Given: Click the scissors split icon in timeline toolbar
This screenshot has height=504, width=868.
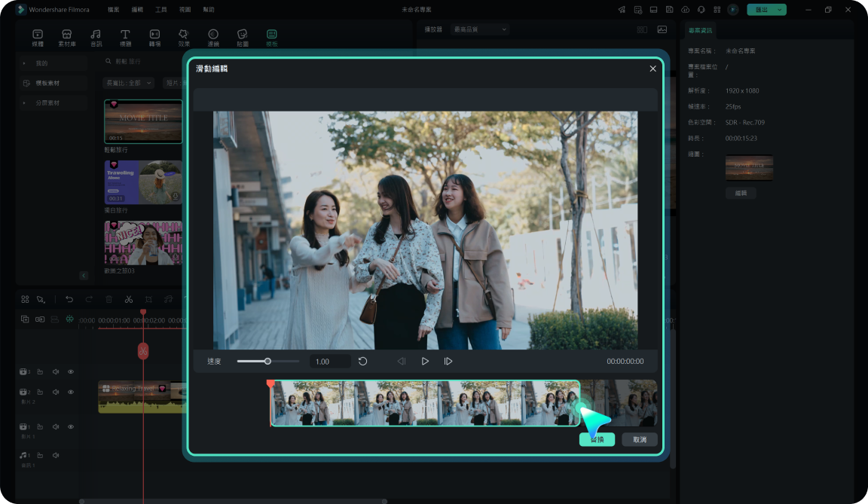Looking at the screenshot, I should (128, 299).
